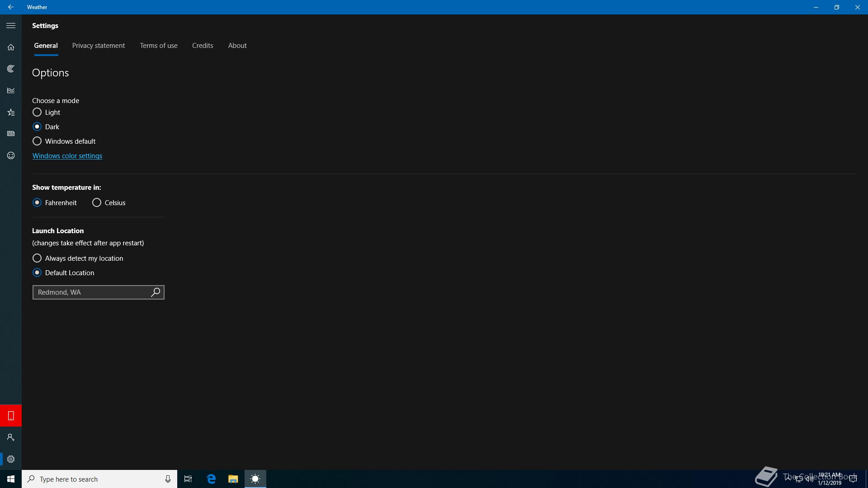Go to Forecast home icon

point(11,47)
